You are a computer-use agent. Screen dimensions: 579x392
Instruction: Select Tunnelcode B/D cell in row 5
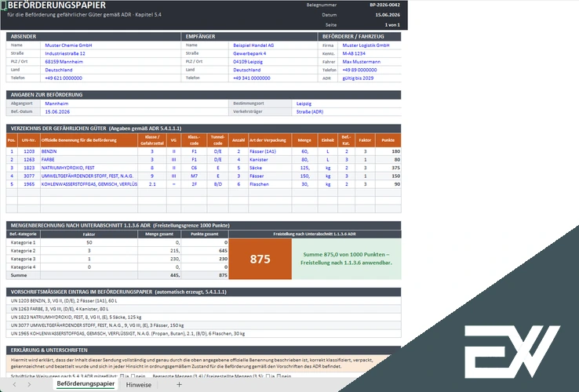point(218,183)
